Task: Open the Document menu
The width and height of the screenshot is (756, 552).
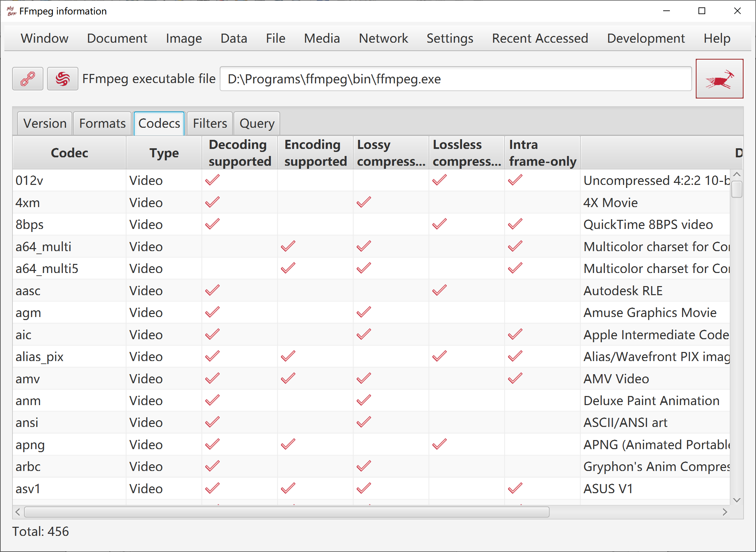Action: pyautogui.click(x=117, y=38)
